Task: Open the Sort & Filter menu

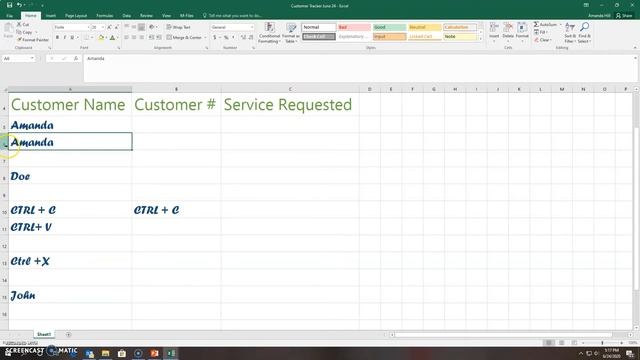Action: tap(570, 33)
